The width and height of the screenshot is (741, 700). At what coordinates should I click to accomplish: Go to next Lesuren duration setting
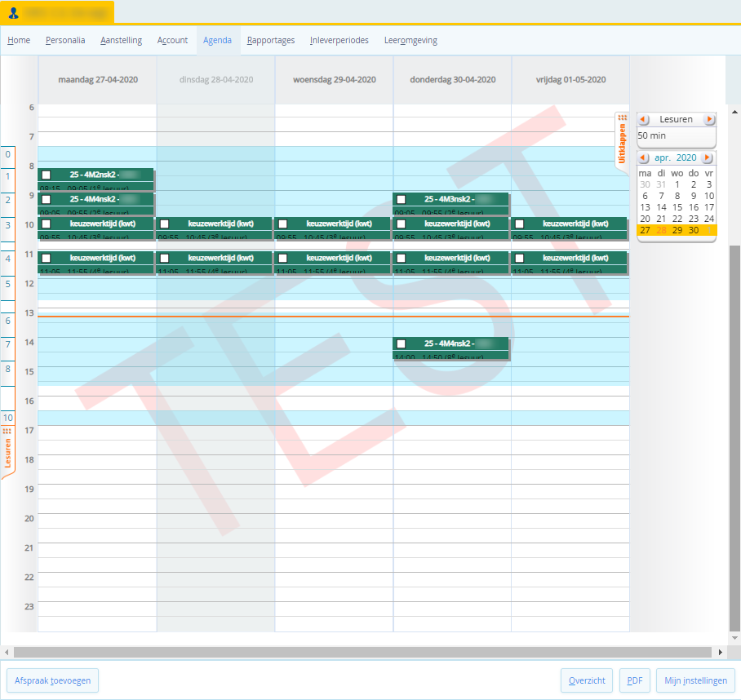coord(709,119)
